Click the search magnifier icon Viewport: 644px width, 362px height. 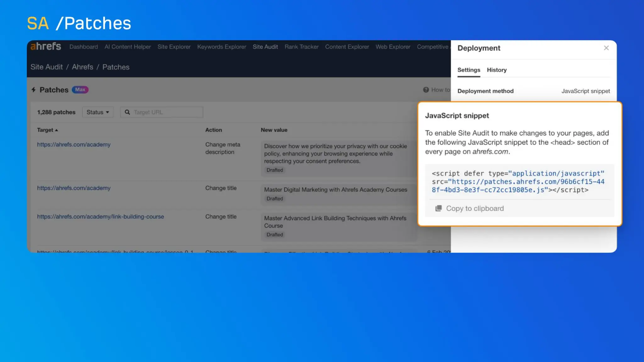click(x=127, y=112)
